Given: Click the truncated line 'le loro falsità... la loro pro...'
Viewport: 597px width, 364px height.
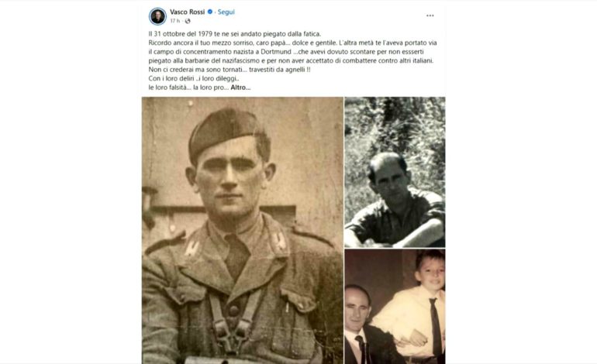Looking at the screenshot, I should 189,88.
